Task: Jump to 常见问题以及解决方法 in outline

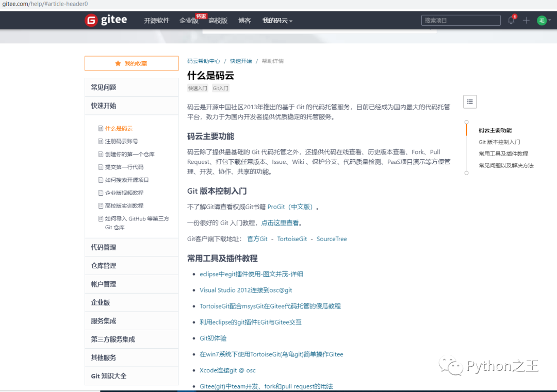Action: [x=506, y=165]
